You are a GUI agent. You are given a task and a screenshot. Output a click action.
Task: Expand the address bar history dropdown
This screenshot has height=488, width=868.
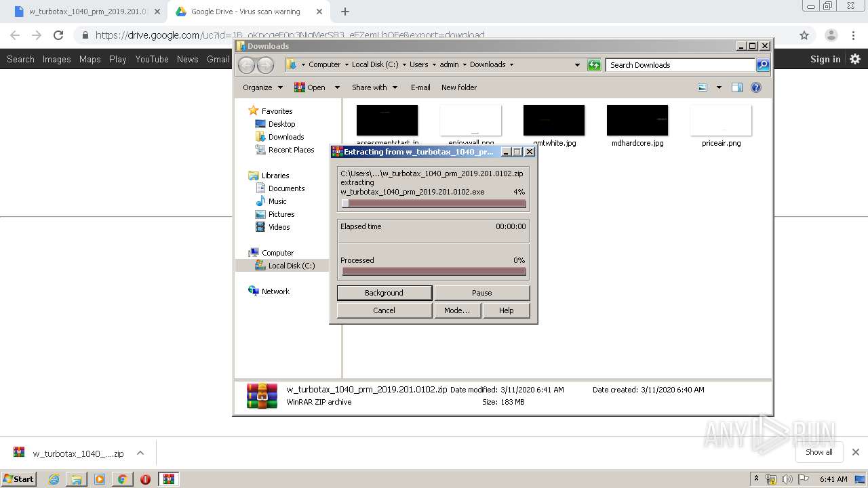point(577,65)
